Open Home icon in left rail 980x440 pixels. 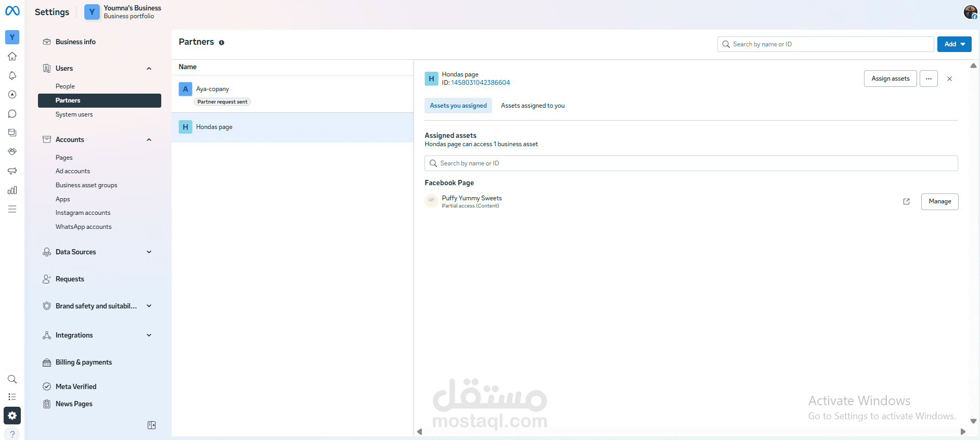pyautogui.click(x=12, y=56)
